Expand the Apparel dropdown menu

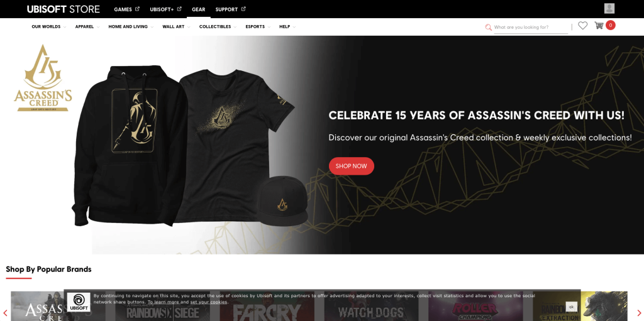(x=87, y=26)
